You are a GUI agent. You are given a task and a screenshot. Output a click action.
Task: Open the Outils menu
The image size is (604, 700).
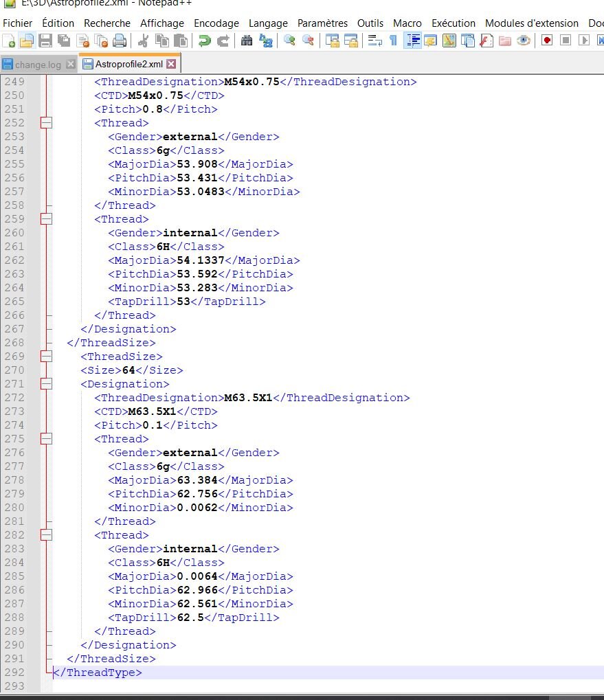click(x=370, y=23)
